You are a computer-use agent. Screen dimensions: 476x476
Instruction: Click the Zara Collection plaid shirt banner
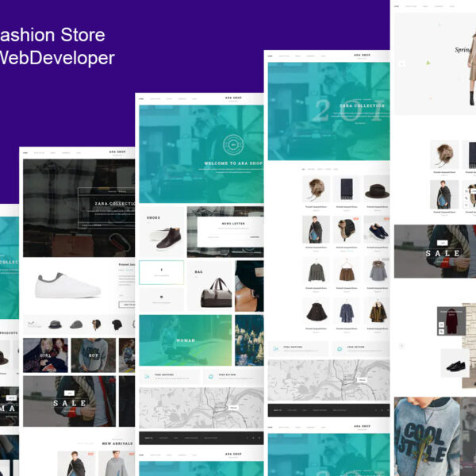coord(78,208)
